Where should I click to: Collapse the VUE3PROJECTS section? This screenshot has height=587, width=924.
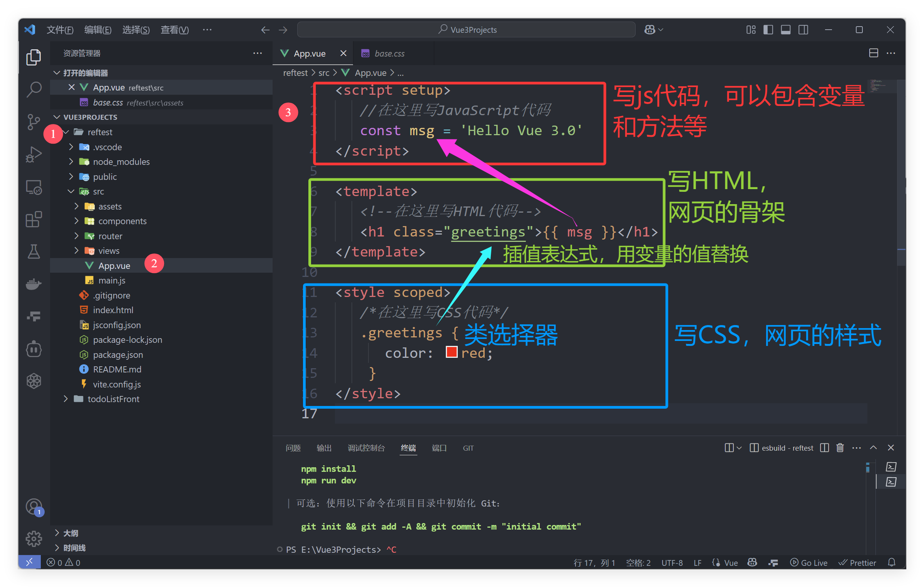(x=162, y=117)
